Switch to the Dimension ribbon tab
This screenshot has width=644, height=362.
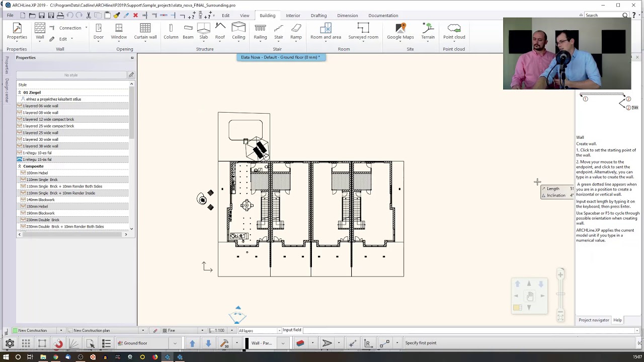pyautogui.click(x=348, y=16)
